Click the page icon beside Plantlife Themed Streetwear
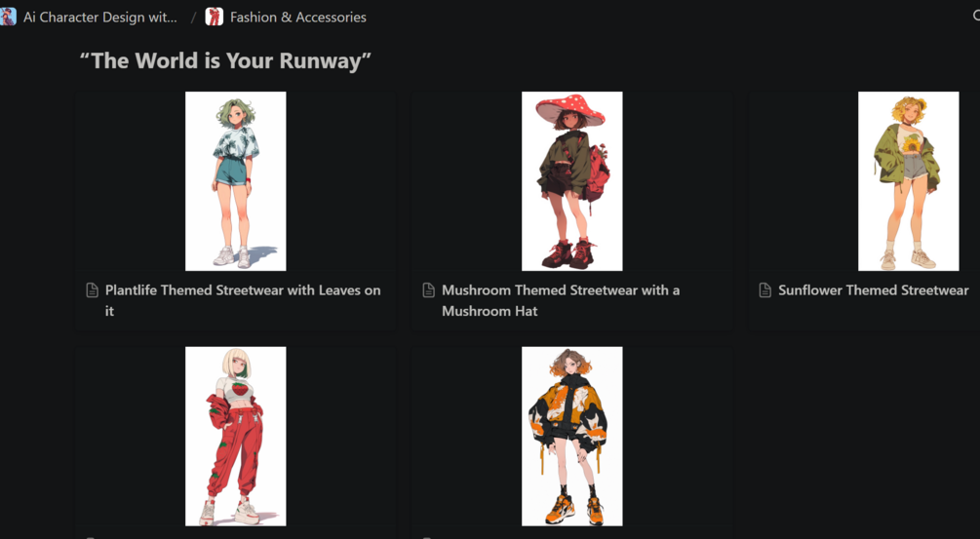Viewport: 980px width, 539px height. [92, 290]
